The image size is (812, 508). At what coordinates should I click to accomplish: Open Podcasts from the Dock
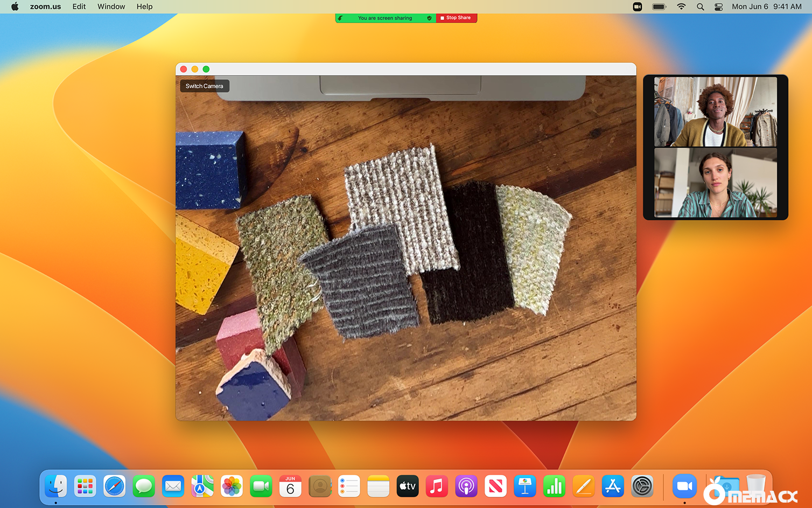tap(466, 486)
